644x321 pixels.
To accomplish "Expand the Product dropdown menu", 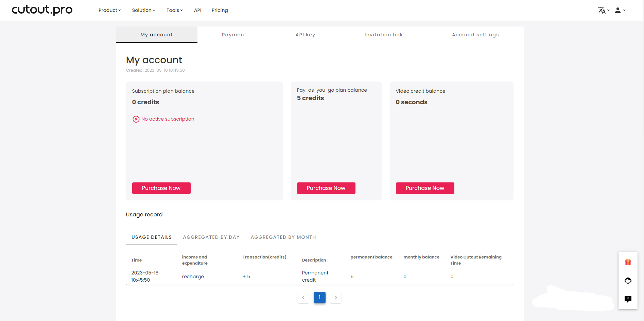I will (x=109, y=10).
